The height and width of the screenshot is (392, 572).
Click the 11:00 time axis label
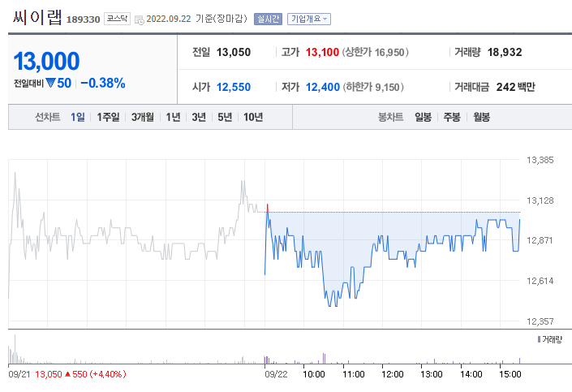pos(354,374)
